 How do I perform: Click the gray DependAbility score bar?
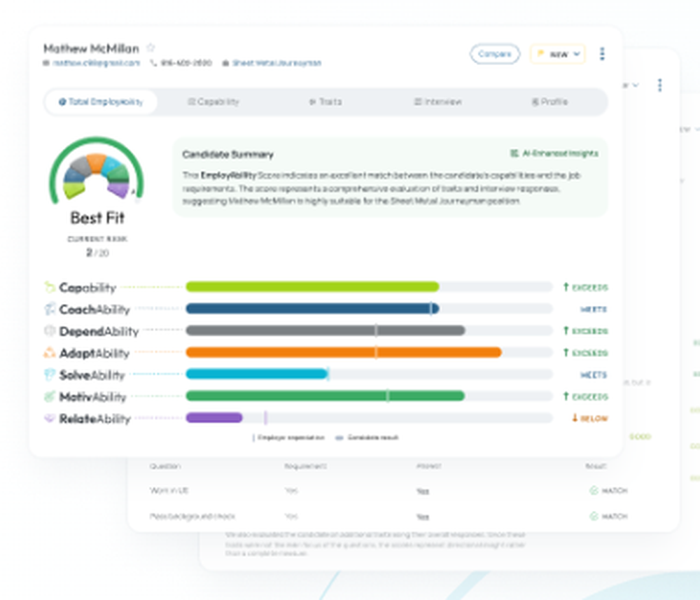[325, 330]
